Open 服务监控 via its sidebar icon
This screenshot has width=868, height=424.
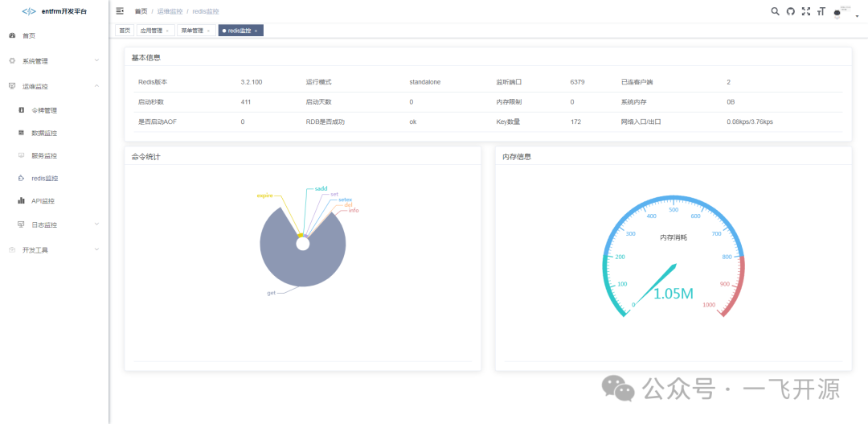(21, 156)
